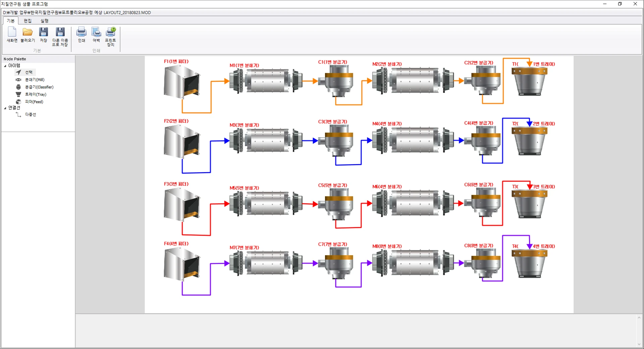The image size is (644, 349).
Task: Collapse the 아이템 tree group
Action: pos(5,66)
